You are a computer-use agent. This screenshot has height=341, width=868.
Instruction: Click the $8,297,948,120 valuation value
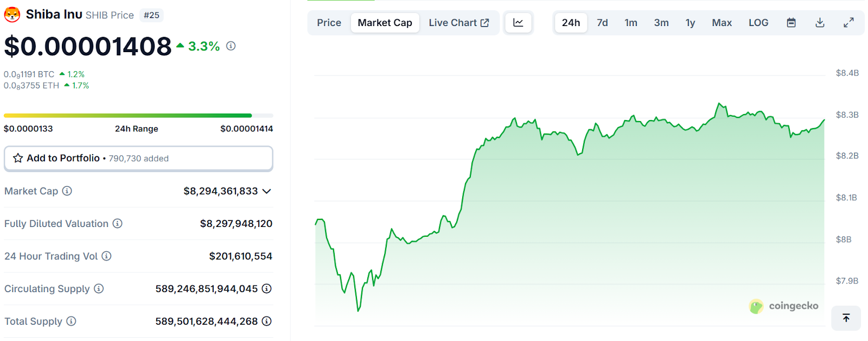(236, 224)
